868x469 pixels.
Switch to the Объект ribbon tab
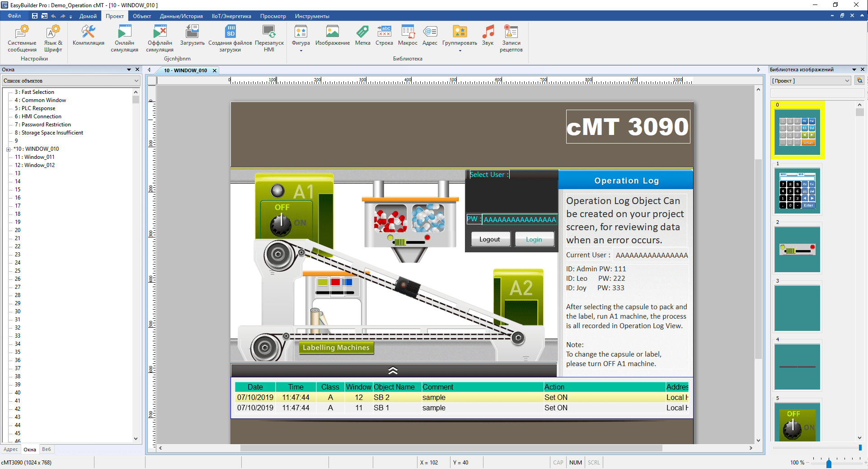[141, 16]
